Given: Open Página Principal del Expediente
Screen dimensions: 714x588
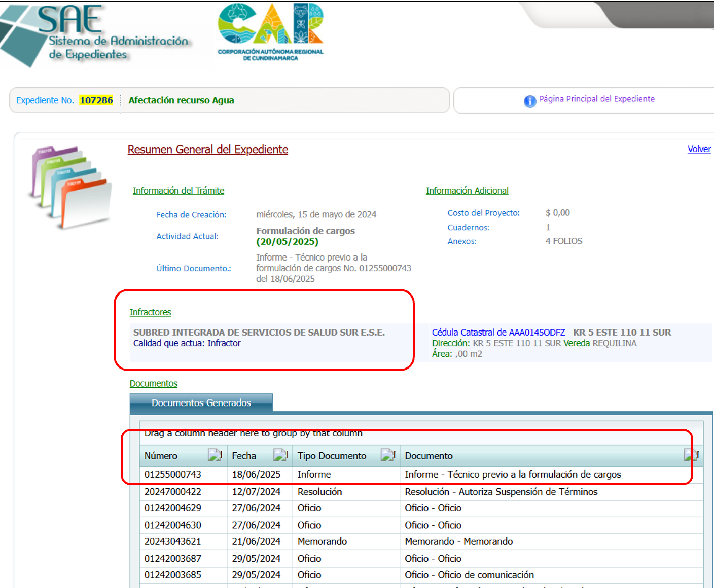Looking at the screenshot, I should pyautogui.click(x=596, y=99).
